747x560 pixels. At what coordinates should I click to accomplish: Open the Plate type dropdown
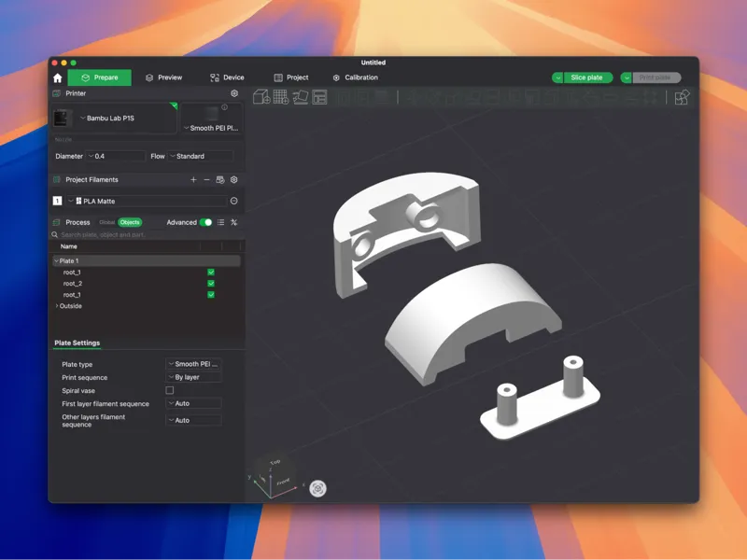click(x=193, y=364)
